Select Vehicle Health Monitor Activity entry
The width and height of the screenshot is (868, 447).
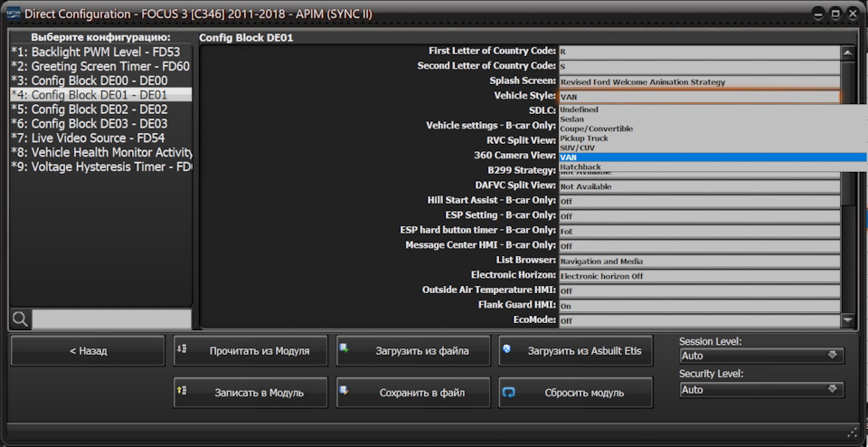coord(101,152)
